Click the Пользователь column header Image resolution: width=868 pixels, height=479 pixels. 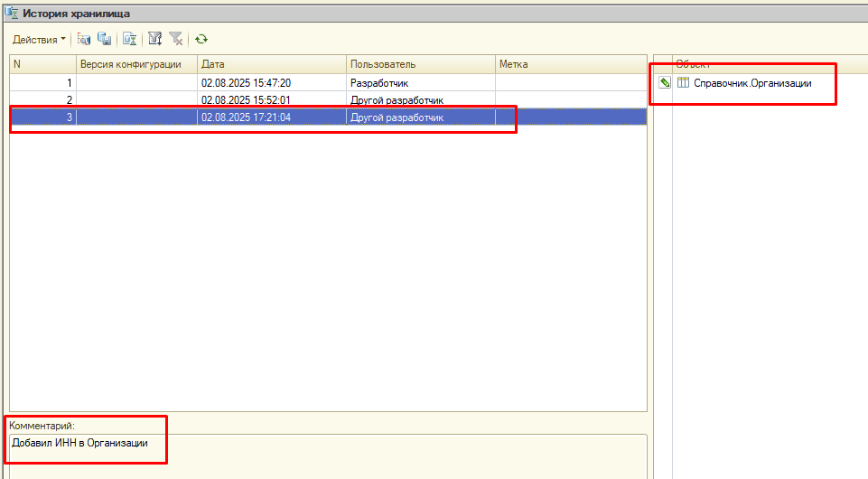[x=421, y=64]
